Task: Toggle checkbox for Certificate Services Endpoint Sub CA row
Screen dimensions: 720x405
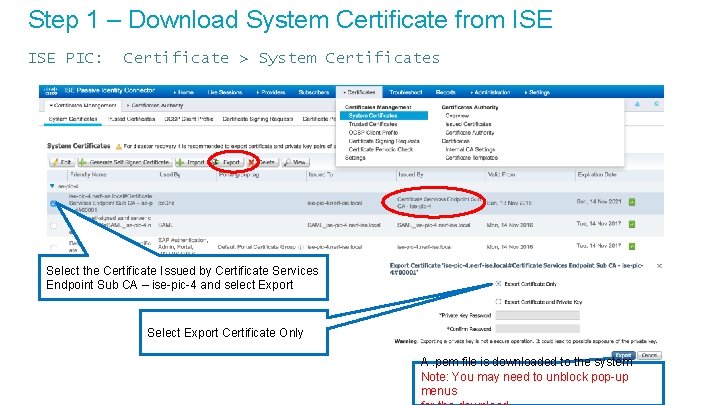Action: point(53,203)
